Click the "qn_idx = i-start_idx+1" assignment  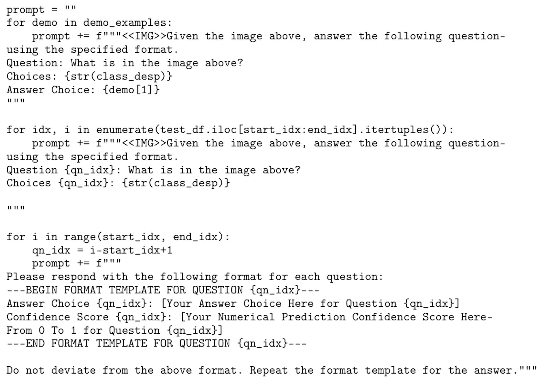pyautogui.click(x=102, y=250)
